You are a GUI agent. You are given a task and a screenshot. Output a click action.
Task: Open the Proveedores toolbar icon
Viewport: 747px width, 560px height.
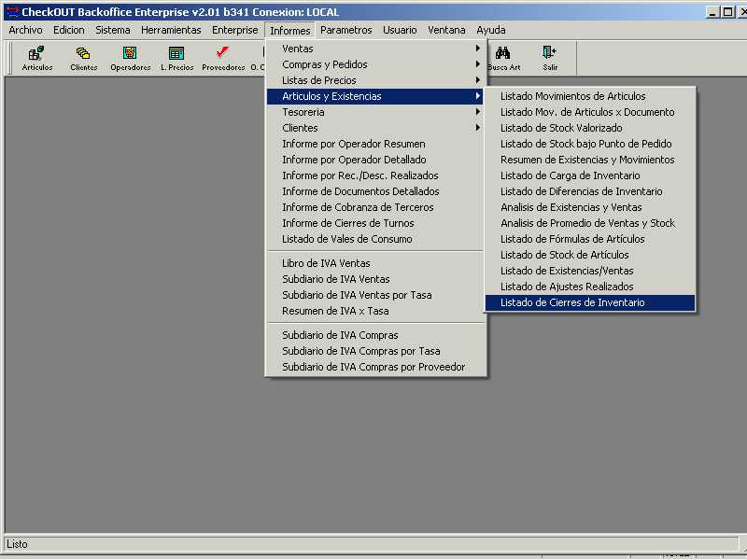[x=223, y=58]
